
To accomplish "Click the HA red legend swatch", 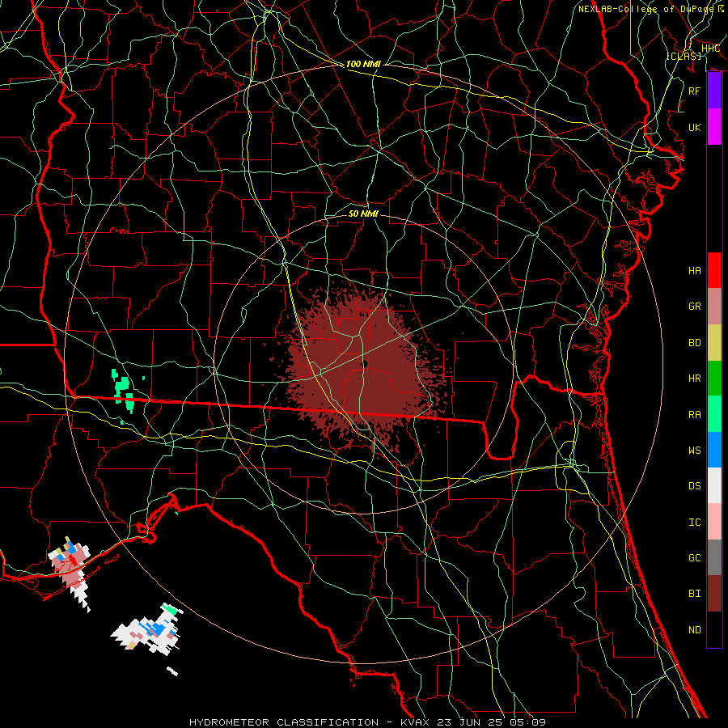I will tap(714, 270).
